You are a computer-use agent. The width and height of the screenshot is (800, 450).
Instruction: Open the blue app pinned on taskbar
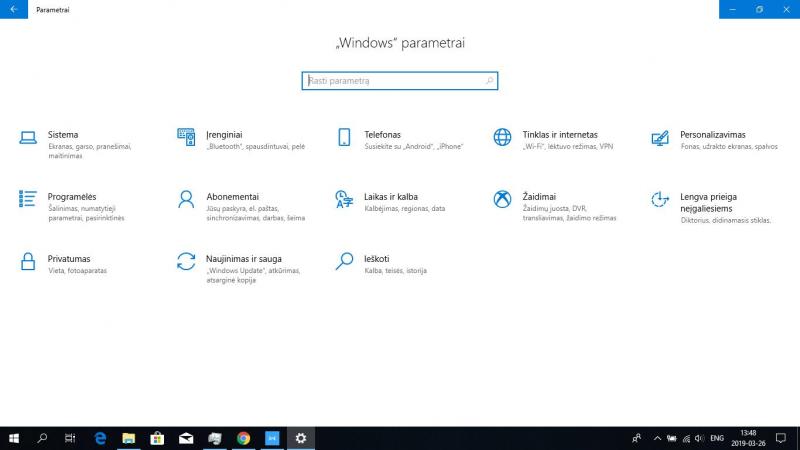[x=272, y=438]
